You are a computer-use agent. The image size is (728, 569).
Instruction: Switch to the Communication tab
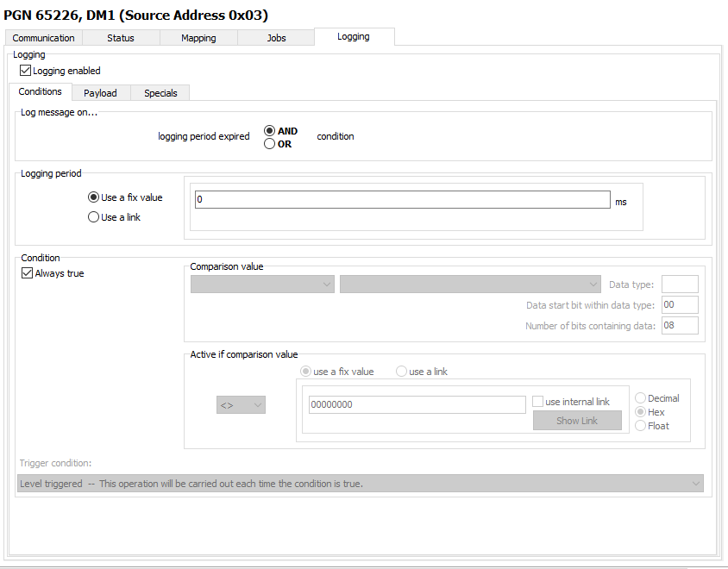point(43,38)
